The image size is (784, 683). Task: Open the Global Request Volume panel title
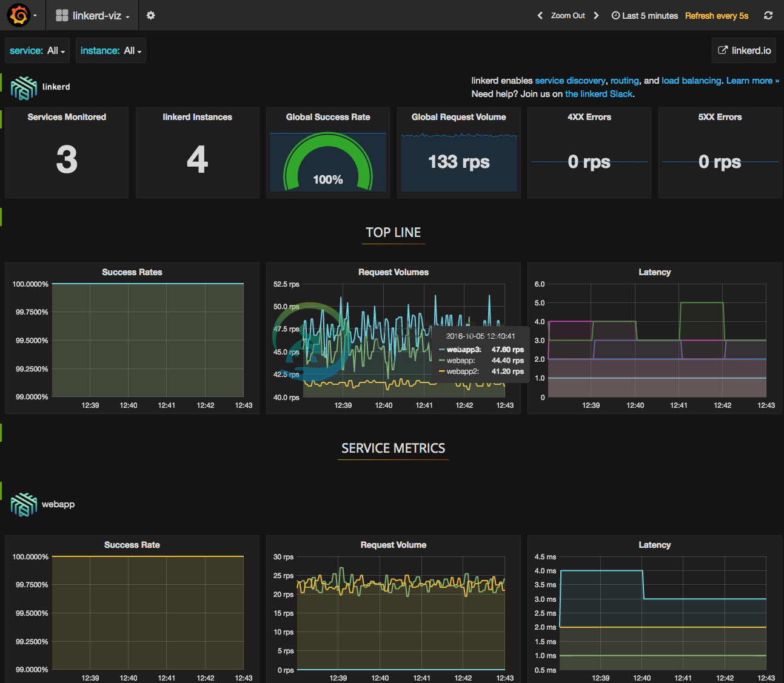(459, 117)
